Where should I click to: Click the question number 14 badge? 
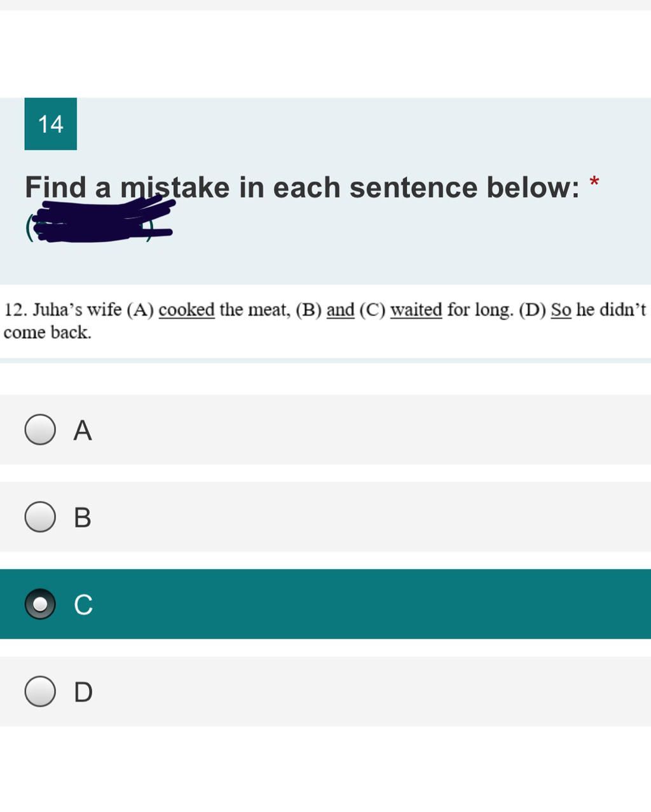point(51,124)
